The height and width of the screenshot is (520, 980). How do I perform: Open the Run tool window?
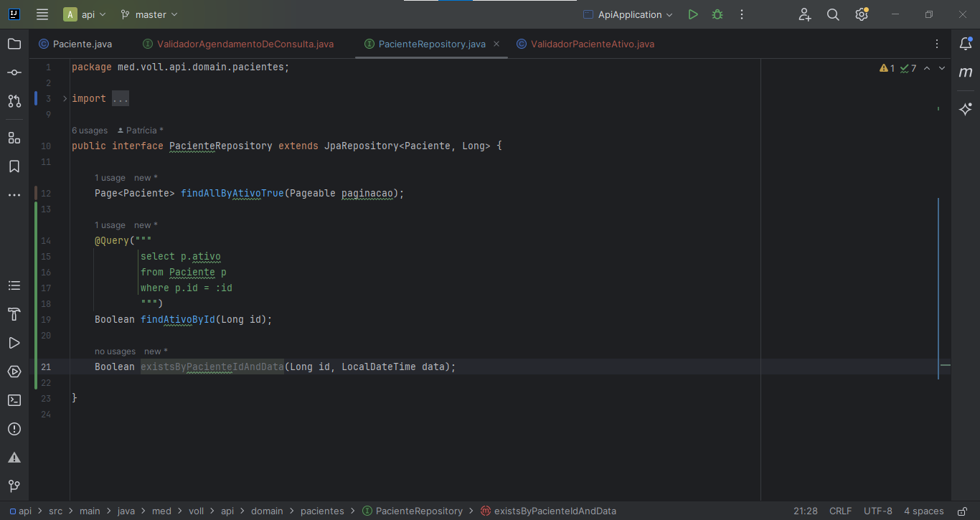[14, 343]
